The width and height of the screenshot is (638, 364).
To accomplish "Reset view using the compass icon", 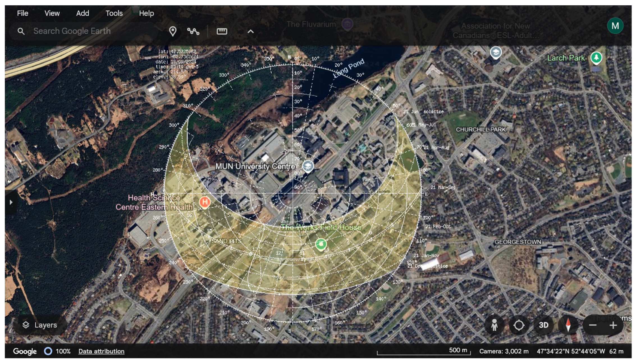I will point(568,325).
